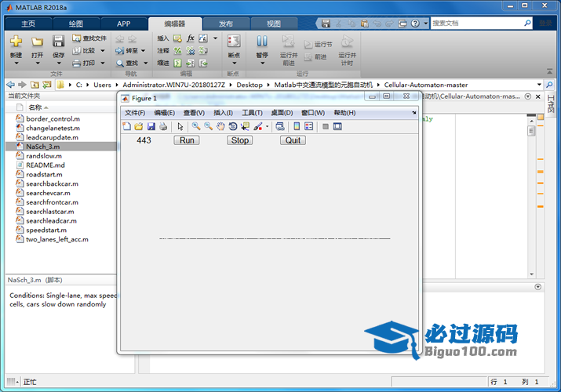Click the Find magnifier icon in ribbon
This screenshot has width=561, height=392.
point(120,64)
